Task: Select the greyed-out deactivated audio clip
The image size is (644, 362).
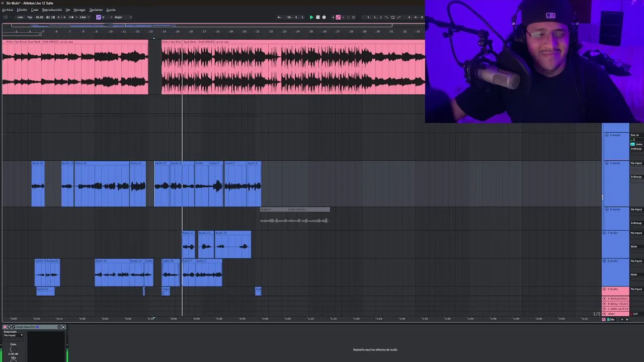Action: (295, 216)
